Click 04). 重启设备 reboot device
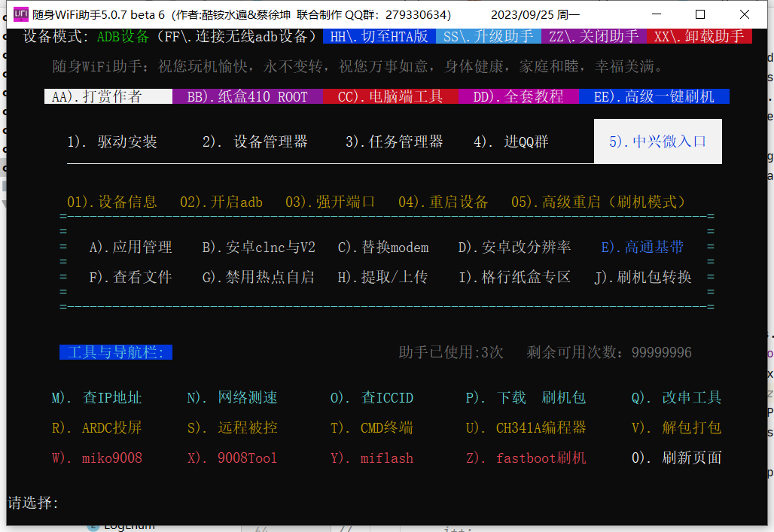 click(x=443, y=202)
